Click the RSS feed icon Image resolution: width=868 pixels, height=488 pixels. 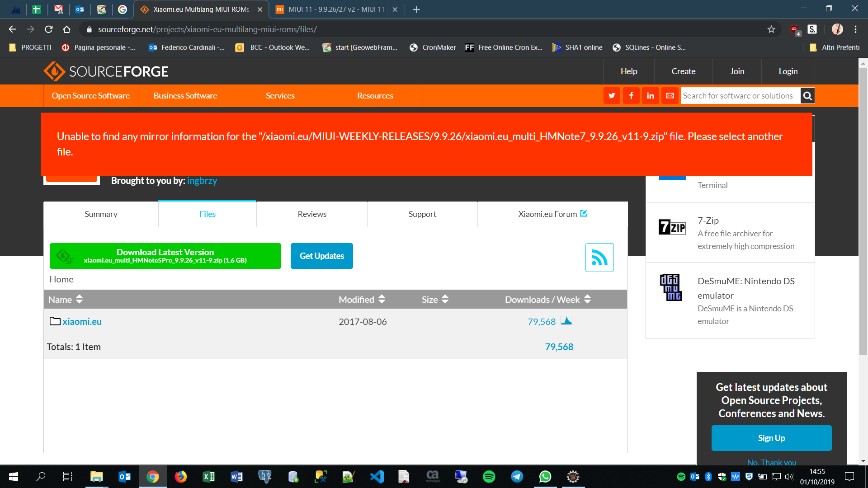[x=599, y=258]
